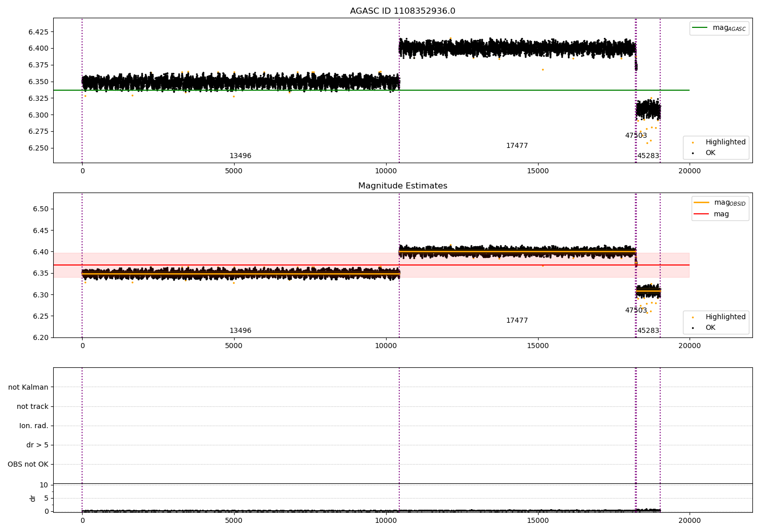Select the green mag AGASC legend entry

point(719,28)
